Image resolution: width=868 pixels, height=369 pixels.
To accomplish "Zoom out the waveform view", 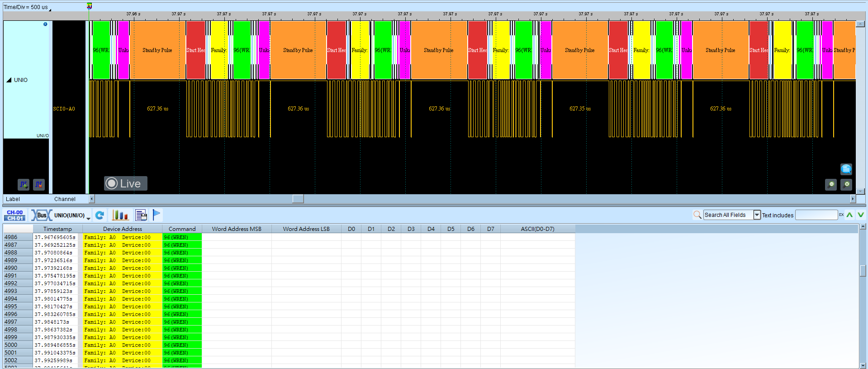I will pyautogui.click(x=831, y=184).
